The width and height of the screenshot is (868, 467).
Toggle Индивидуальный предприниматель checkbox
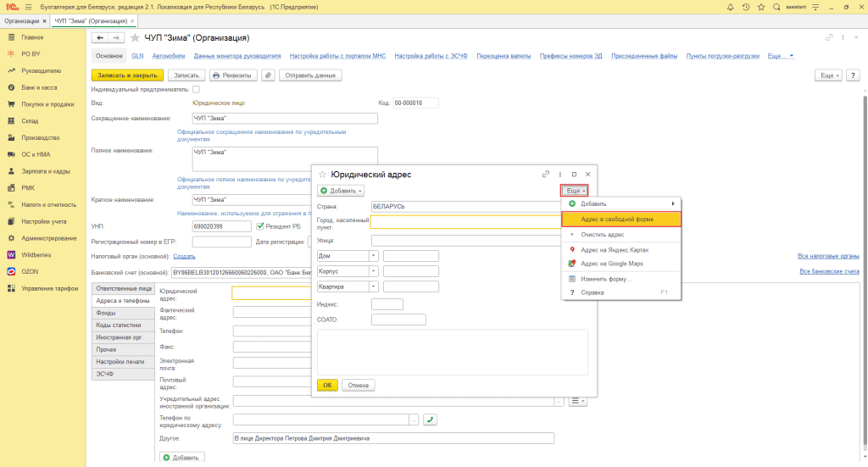pos(196,89)
